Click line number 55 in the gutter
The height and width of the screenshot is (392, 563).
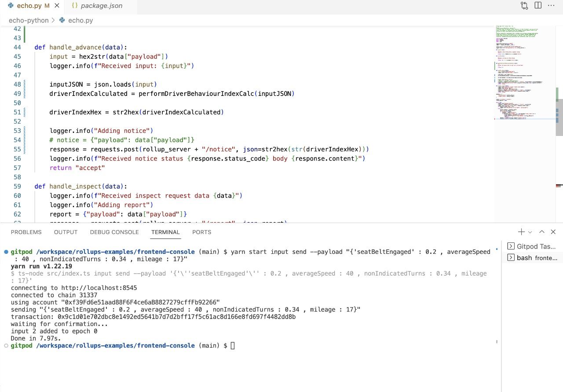[x=17, y=149]
